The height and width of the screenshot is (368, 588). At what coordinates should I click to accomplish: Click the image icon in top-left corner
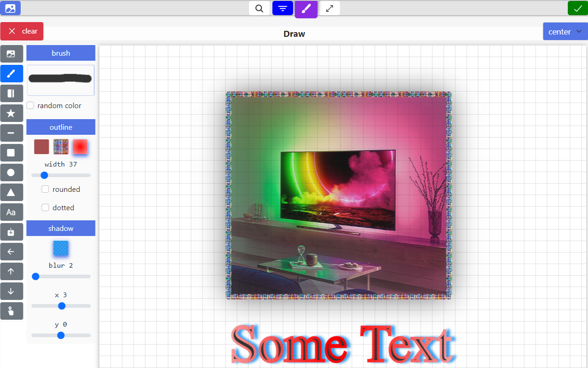[x=10, y=8]
